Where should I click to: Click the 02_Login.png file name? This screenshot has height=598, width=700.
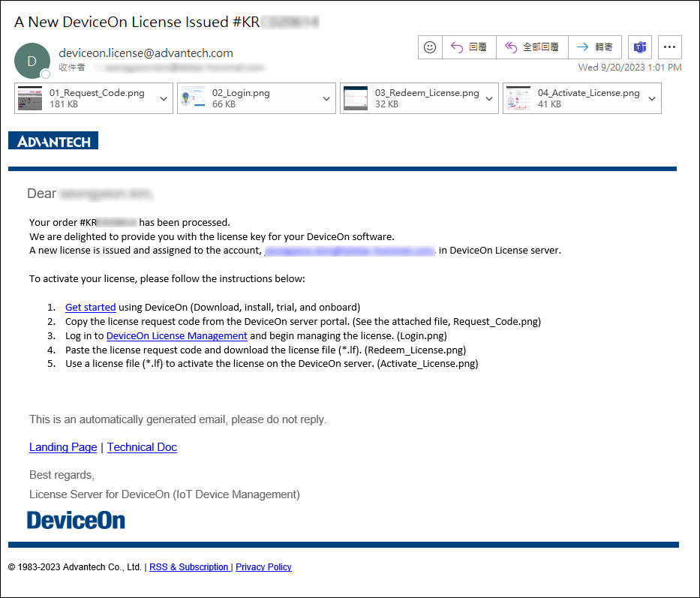(241, 93)
